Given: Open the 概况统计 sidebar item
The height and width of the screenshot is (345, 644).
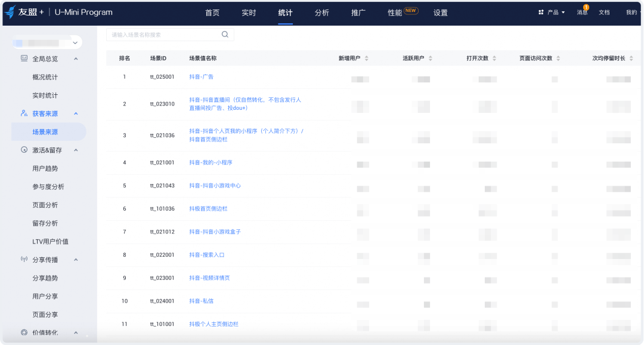Looking at the screenshot, I should click(45, 78).
